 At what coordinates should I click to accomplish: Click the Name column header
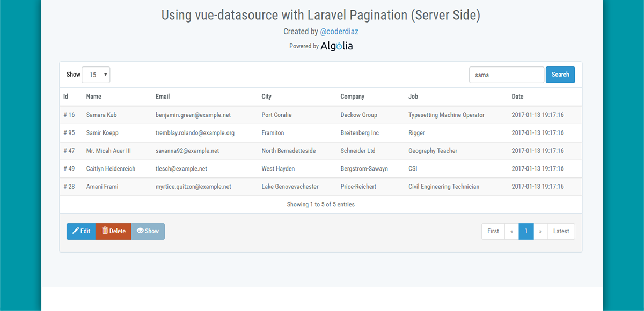pos(94,97)
